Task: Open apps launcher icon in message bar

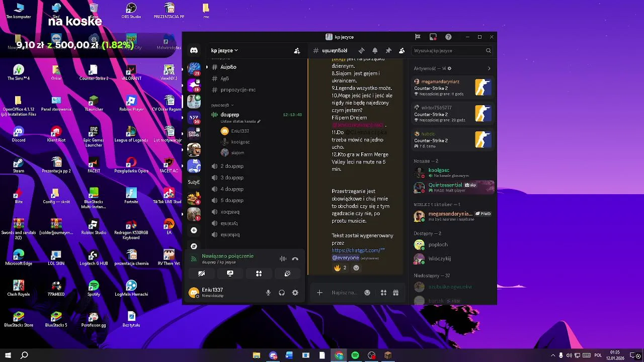Action: point(383,293)
